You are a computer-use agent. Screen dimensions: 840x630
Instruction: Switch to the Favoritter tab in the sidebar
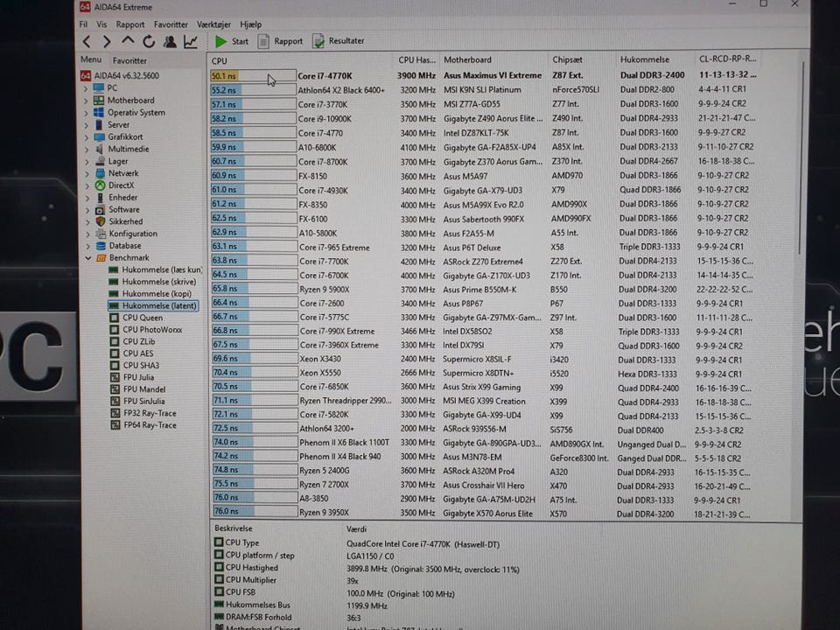(129, 60)
